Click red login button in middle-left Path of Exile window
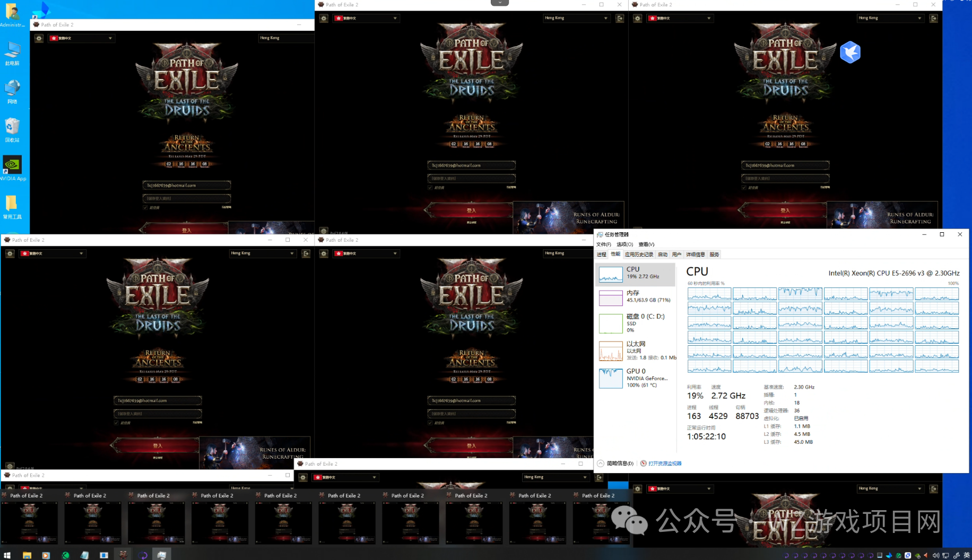 pyautogui.click(x=158, y=445)
